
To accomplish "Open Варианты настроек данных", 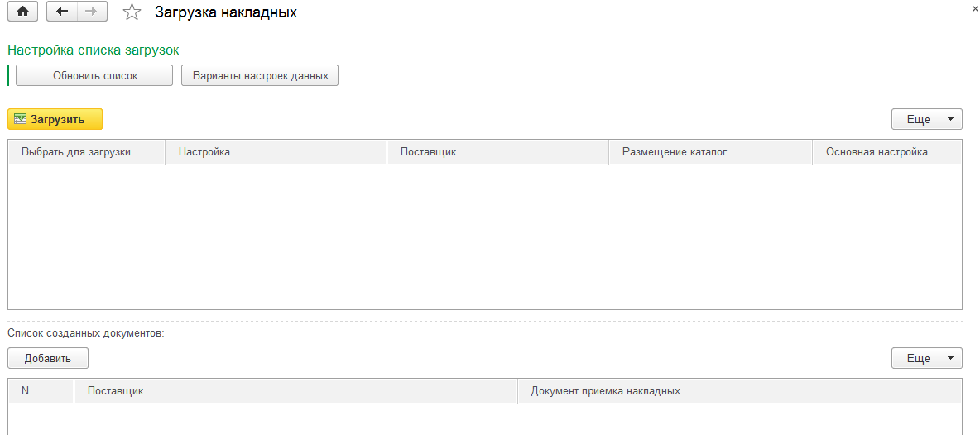I will coord(260,75).
